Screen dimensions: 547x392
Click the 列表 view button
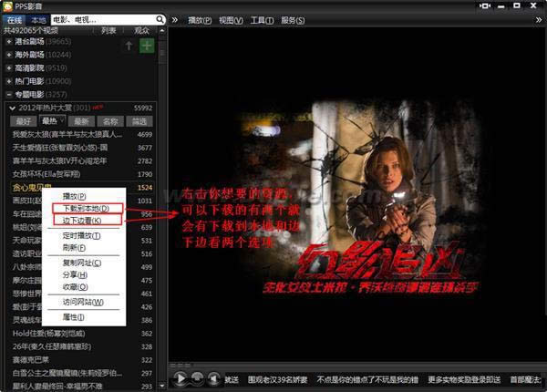108,31
